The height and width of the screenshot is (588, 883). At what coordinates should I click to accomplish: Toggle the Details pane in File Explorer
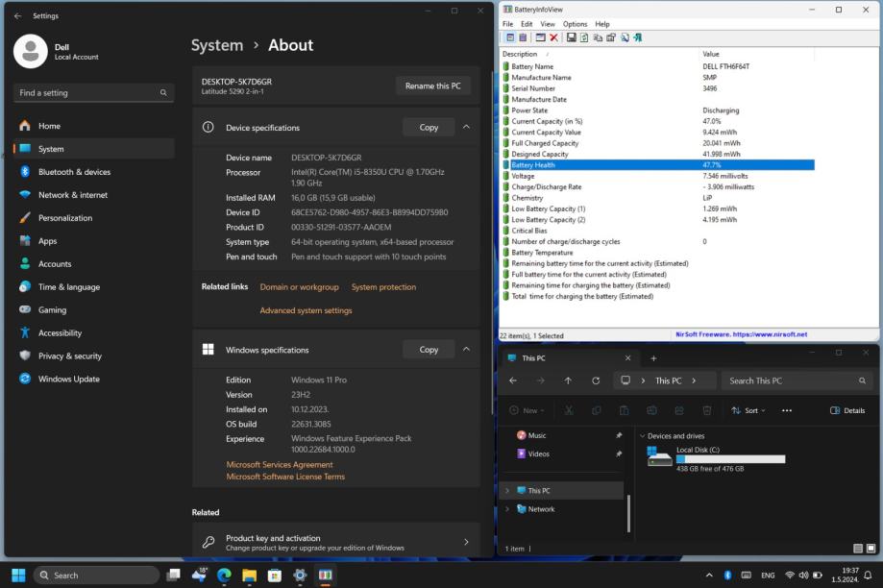[x=846, y=410]
